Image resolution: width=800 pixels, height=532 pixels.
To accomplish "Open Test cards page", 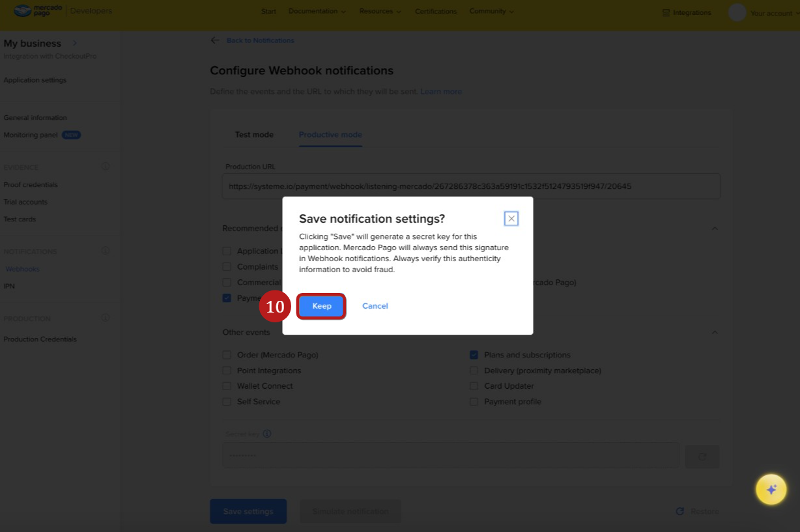I will [x=20, y=219].
